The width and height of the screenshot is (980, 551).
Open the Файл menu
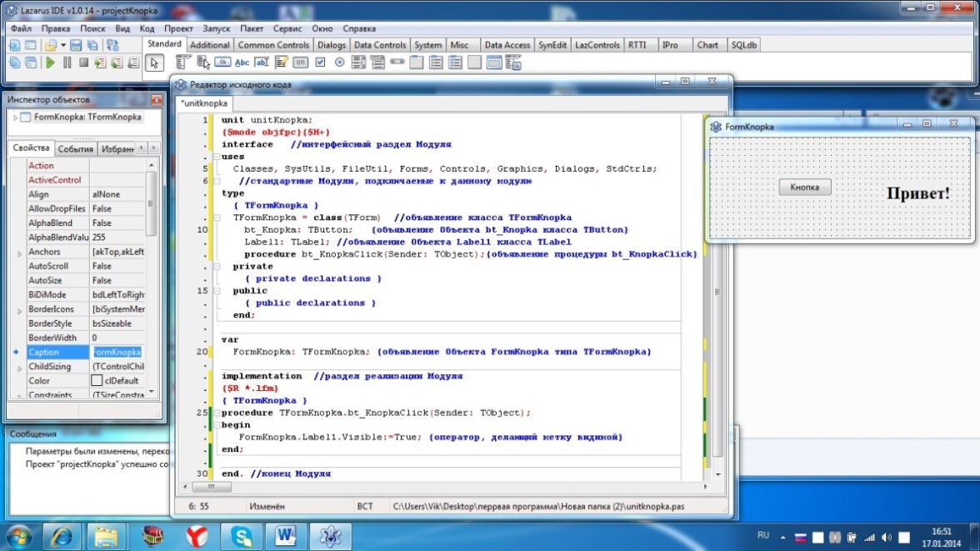tap(22, 28)
